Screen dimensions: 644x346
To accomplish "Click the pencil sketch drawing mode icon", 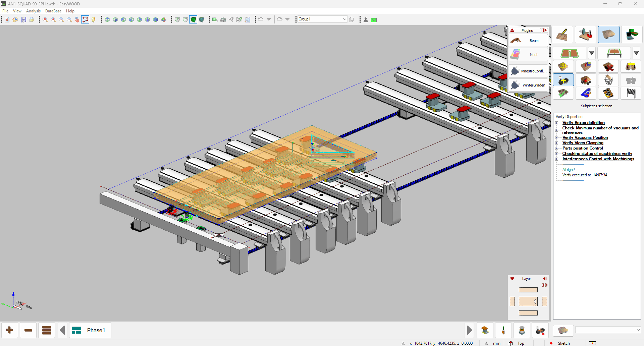I will click(x=562, y=35).
